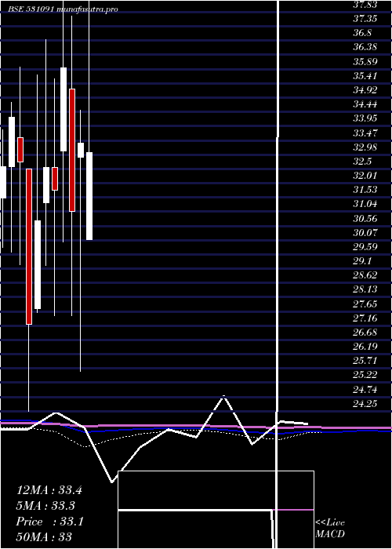Click the 25.22 price axis label
Screen dimensions: 392x549
click(365, 375)
